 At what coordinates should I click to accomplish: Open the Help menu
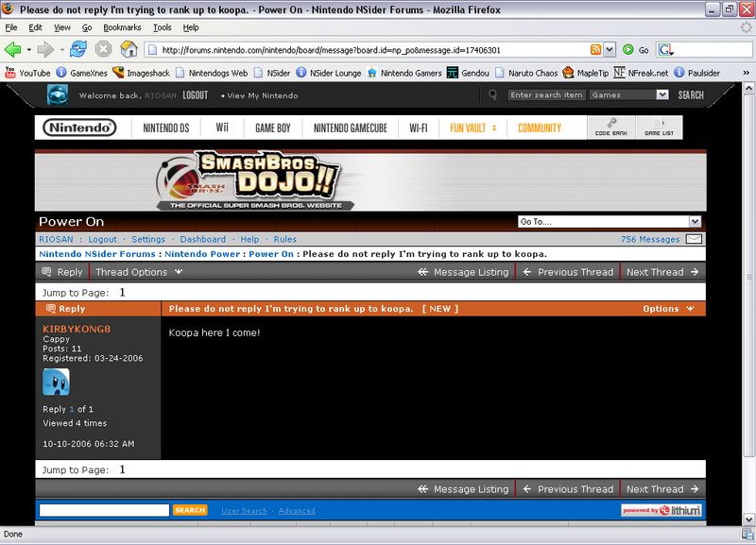(x=191, y=27)
